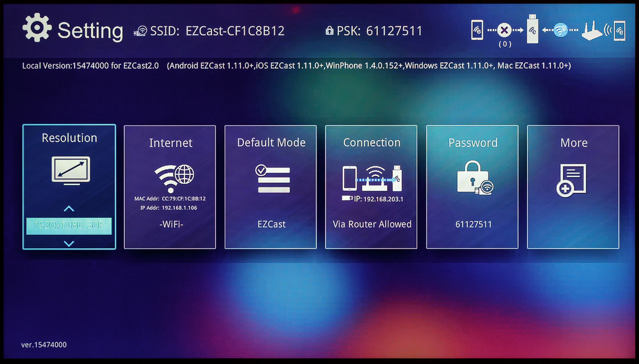Screen dimensions: 639x364
Task: Click the 61127511 value in the Password tile
Action: pos(474,225)
